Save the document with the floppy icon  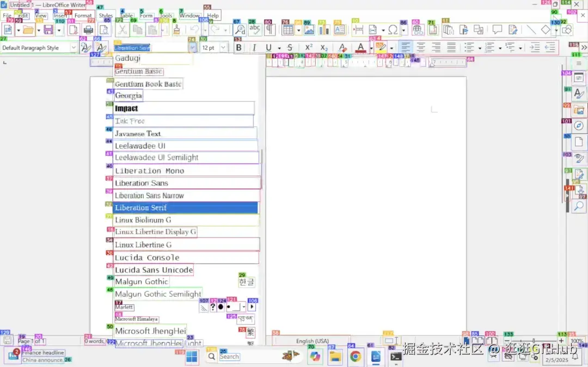pyautogui.click(x=48, y=29)
